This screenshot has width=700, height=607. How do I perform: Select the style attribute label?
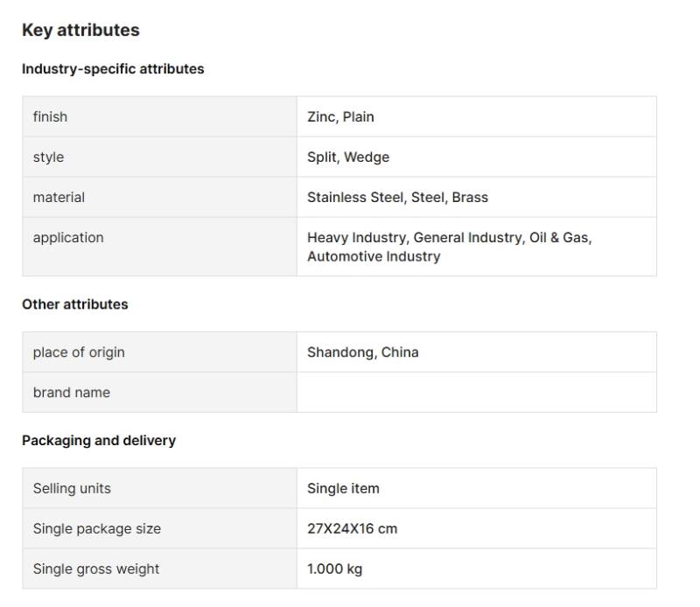pos(48,157)
